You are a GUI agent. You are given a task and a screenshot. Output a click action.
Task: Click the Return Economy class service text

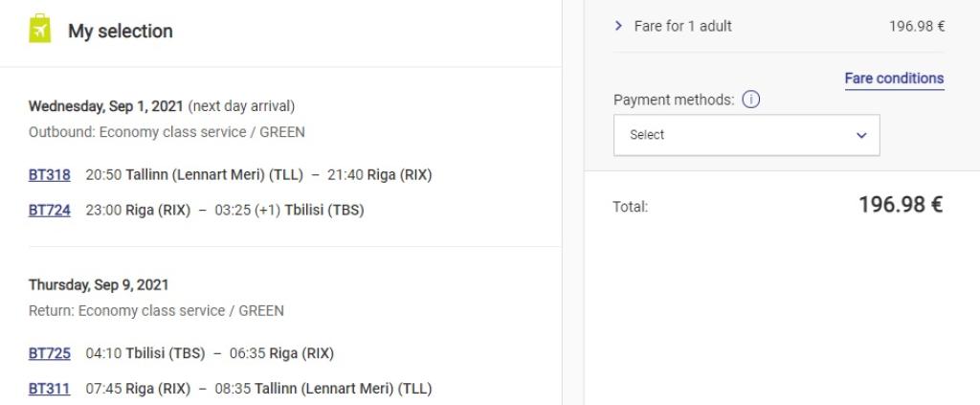tap(156, 310)
